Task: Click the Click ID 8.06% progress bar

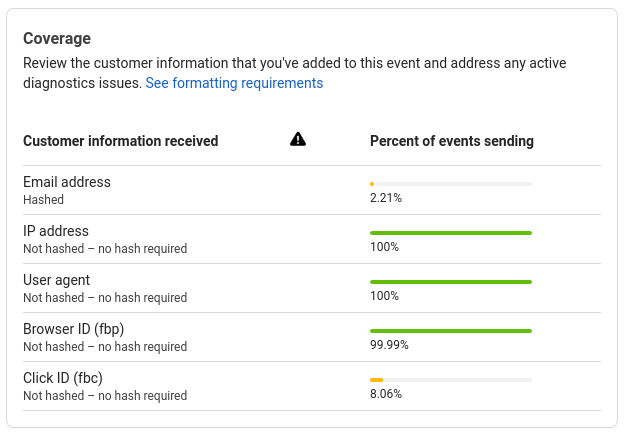Action: 451,380
